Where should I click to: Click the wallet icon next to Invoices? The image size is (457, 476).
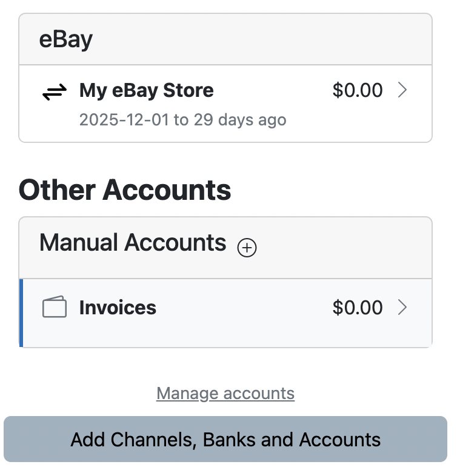coord(55,306)
